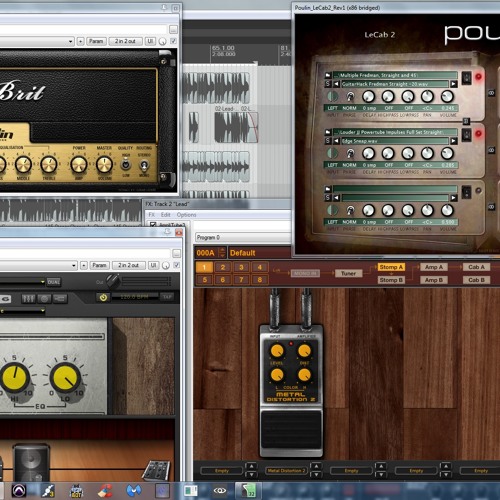Flip ROUTING stereo/mono switch on Brit amp
500x500 pixels.
(144, 165)
